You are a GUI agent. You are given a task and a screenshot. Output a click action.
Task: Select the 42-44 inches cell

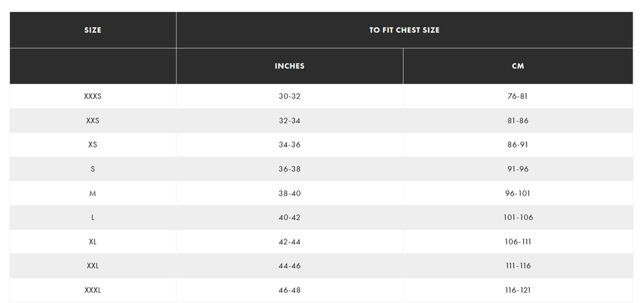coord(289,241)
